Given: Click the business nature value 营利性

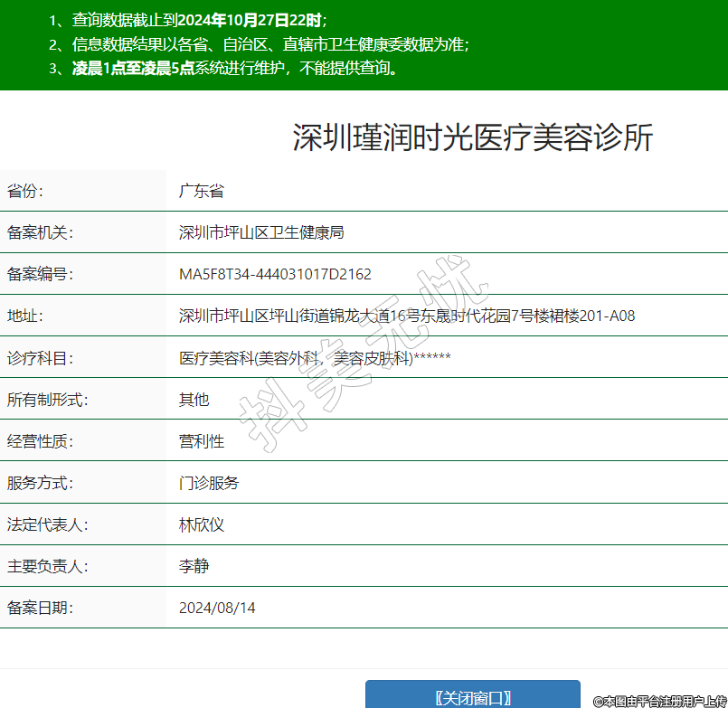Looking at the screenshot, I should click(x=201, y=441).
